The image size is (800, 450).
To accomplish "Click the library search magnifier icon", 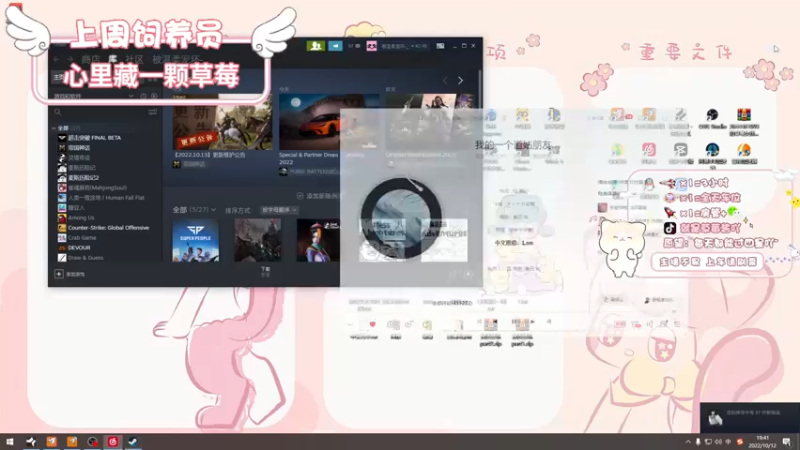I will (58, 112).
